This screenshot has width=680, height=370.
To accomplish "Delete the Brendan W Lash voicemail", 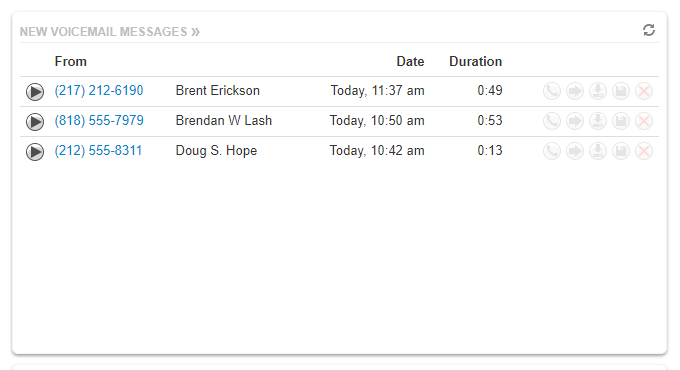I will 644,121.
